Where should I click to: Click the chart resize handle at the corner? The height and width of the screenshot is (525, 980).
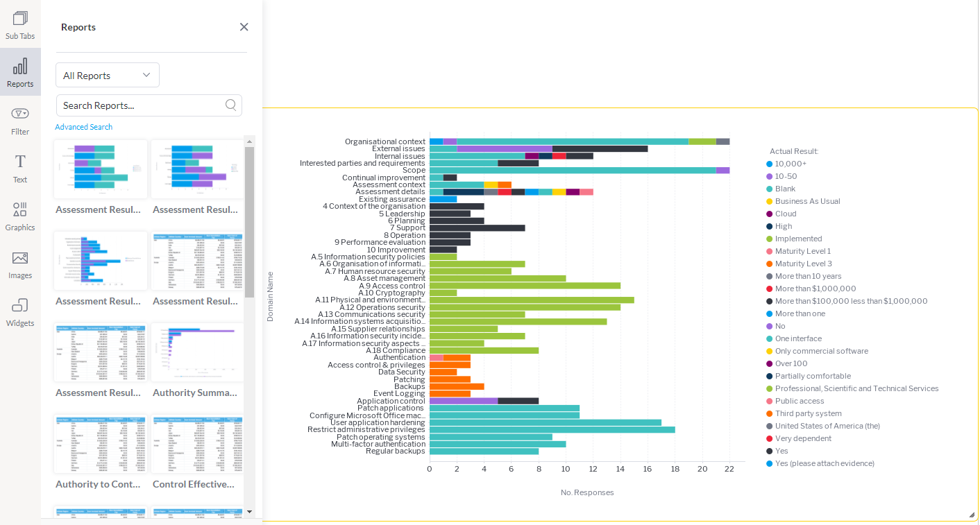(972, 515)
